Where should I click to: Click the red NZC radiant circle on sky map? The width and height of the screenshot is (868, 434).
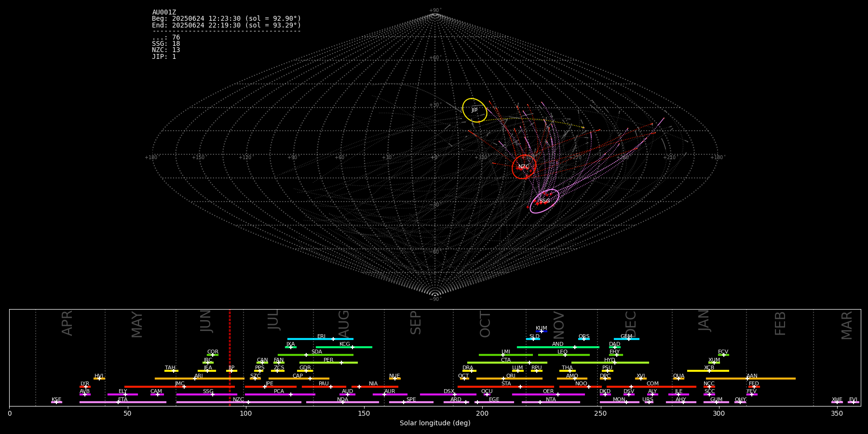tap(524, 167)
